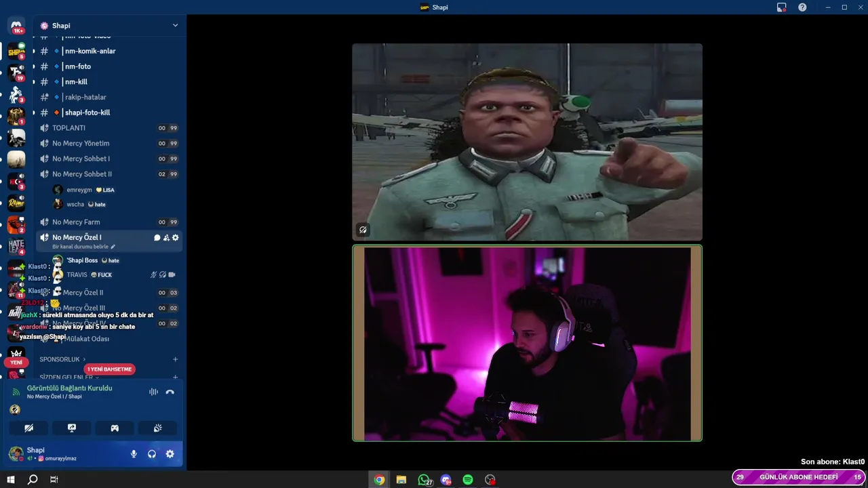Viewport: 868px width, 488px height.
Task: Open the crown server icon
Action: (x=16, y=352)
